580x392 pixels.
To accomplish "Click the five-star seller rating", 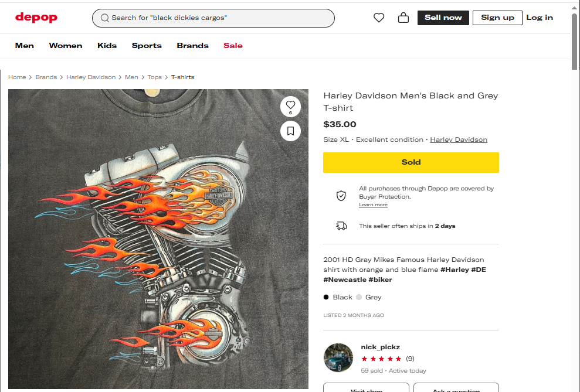I will pos(381,359).
